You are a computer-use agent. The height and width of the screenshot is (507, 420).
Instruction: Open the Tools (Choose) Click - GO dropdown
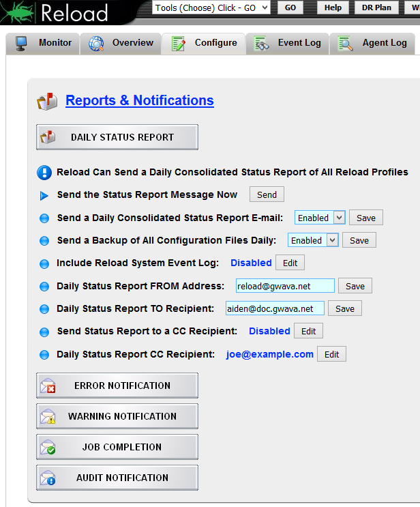pyautogui.click(x=211, y=8)
